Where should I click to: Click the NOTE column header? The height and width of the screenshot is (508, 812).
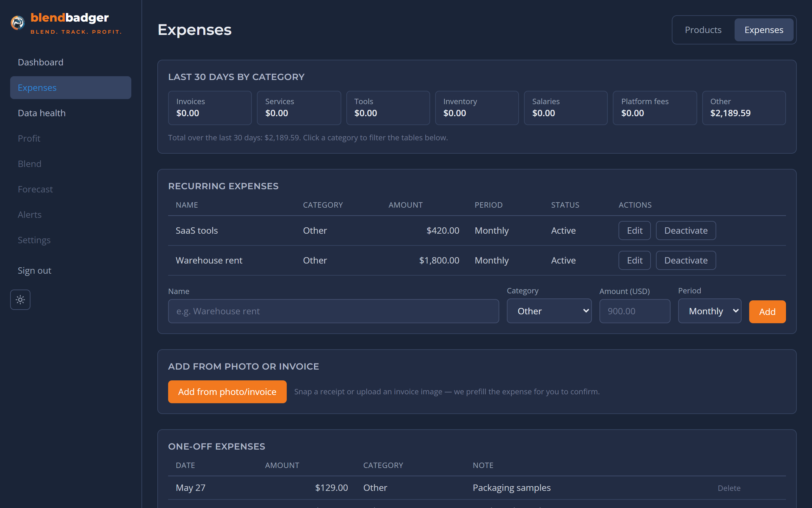pos(483,465)
